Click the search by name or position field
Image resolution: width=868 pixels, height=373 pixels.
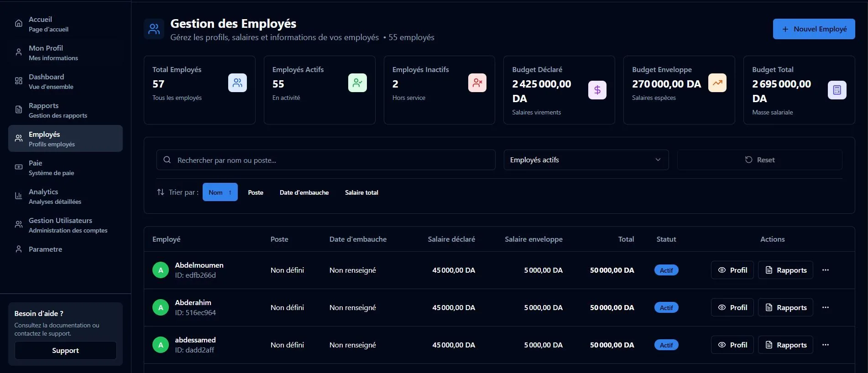point(326,160)
